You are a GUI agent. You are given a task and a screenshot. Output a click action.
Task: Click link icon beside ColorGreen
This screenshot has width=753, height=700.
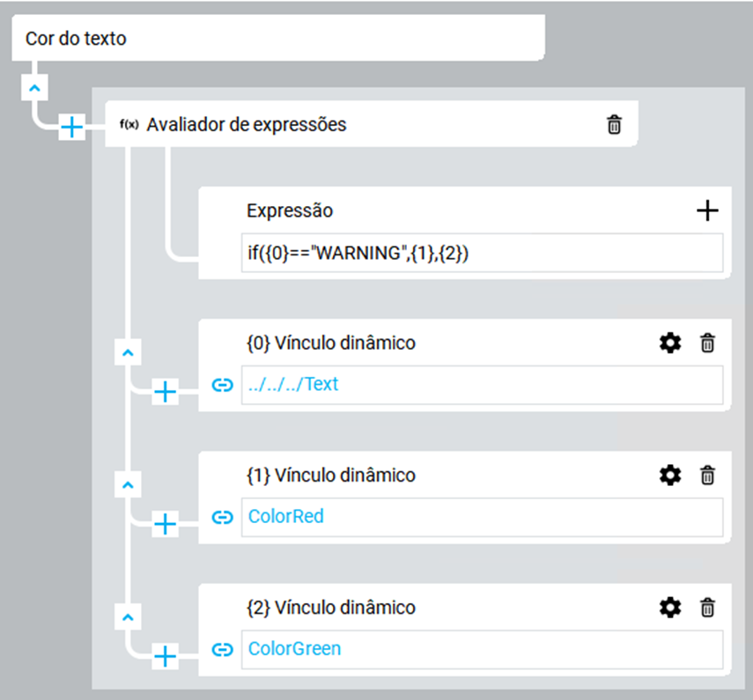point(223,650)
